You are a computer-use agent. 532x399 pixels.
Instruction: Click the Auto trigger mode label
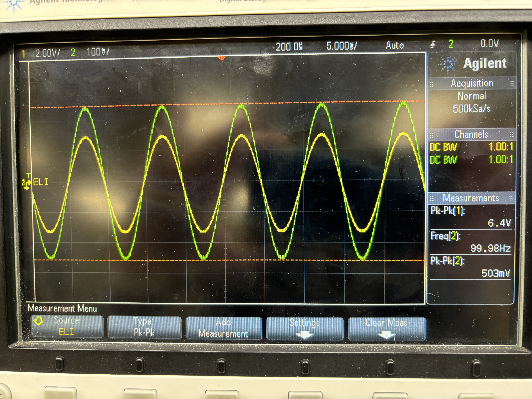pyautogui.click(x=395, y=45)
